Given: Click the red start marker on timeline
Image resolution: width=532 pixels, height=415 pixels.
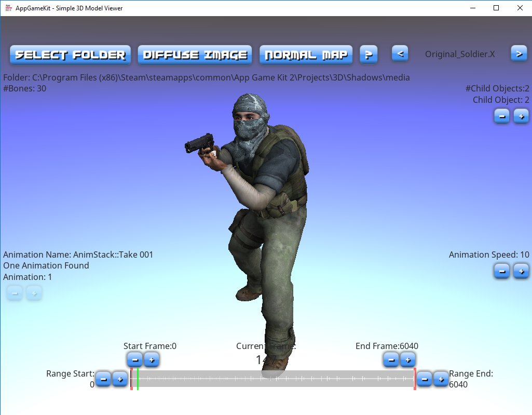Looking at the screenshot, I should click(131, 379).
